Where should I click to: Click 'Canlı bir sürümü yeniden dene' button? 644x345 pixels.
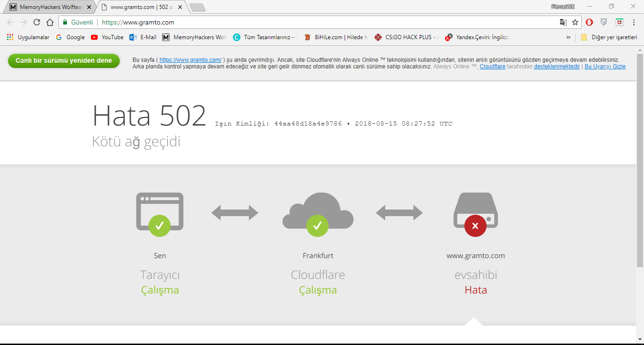point(64,60)
